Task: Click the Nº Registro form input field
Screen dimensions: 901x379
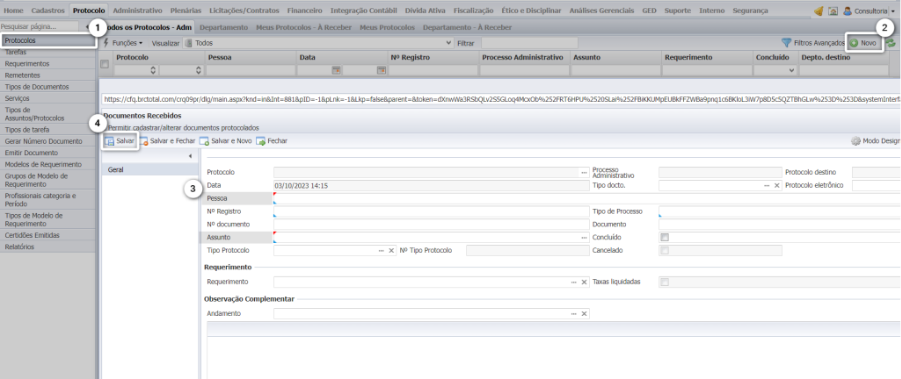Action: click(432, 211)
